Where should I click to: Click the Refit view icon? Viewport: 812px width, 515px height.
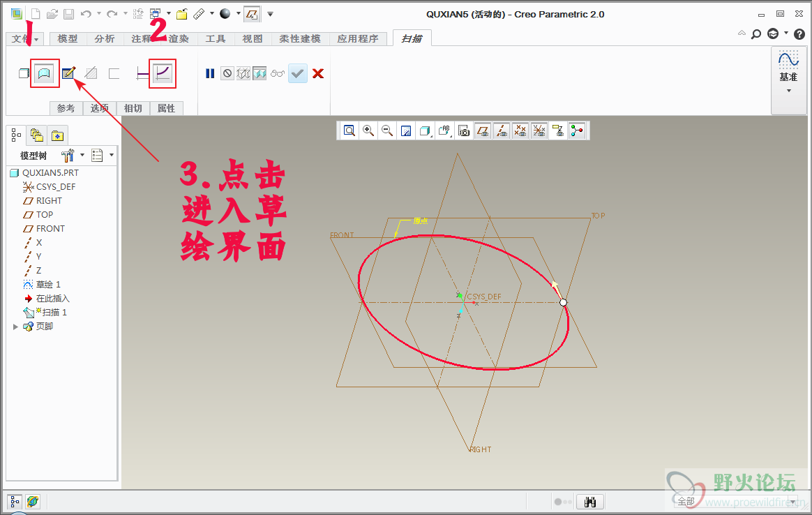349,130
